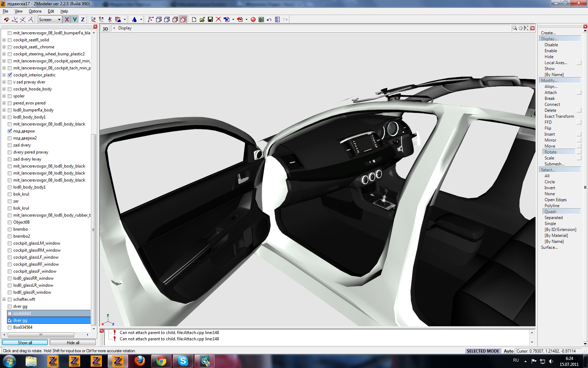Click the Save file floppy icon
Image resolution: width=588 pixels, height=368 pixels.
coord(210,20)
